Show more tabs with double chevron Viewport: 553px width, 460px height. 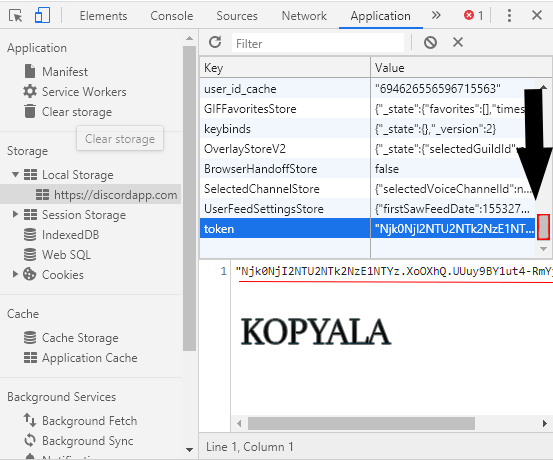(x=436, y=16)
